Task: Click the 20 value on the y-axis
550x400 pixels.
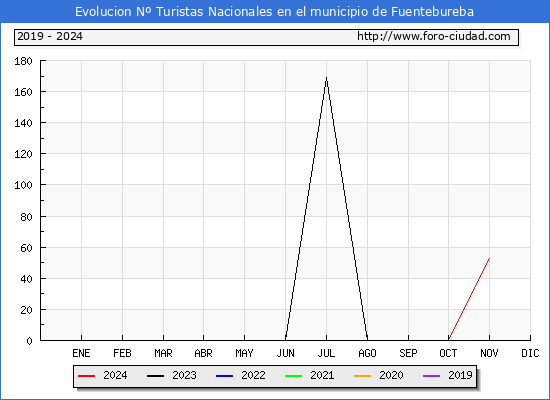Action: (x=26, y=310)
